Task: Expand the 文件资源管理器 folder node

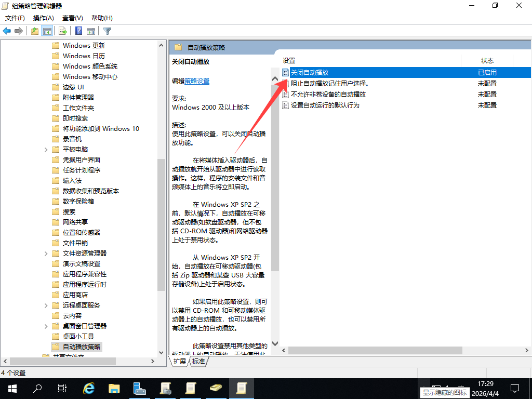Action: 46,254
